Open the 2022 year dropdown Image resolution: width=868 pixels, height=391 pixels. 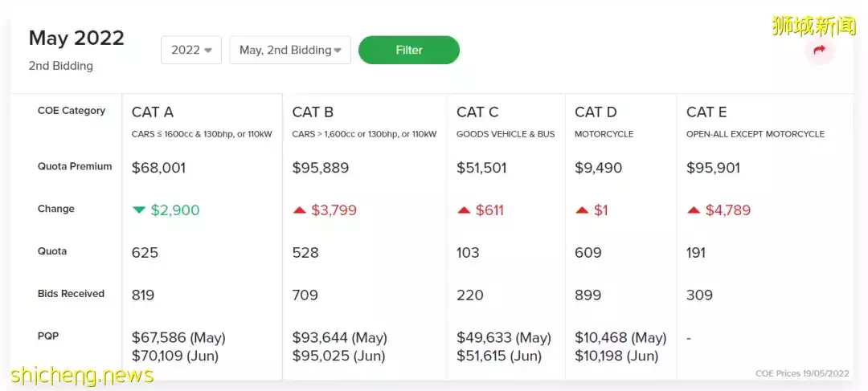[x=190, y=50]
